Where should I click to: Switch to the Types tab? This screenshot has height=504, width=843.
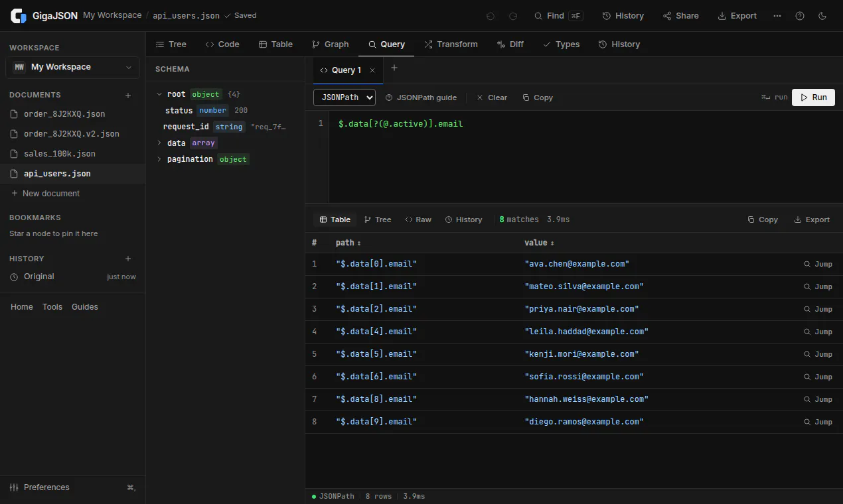pyautogui.click(x=561, y=44)
